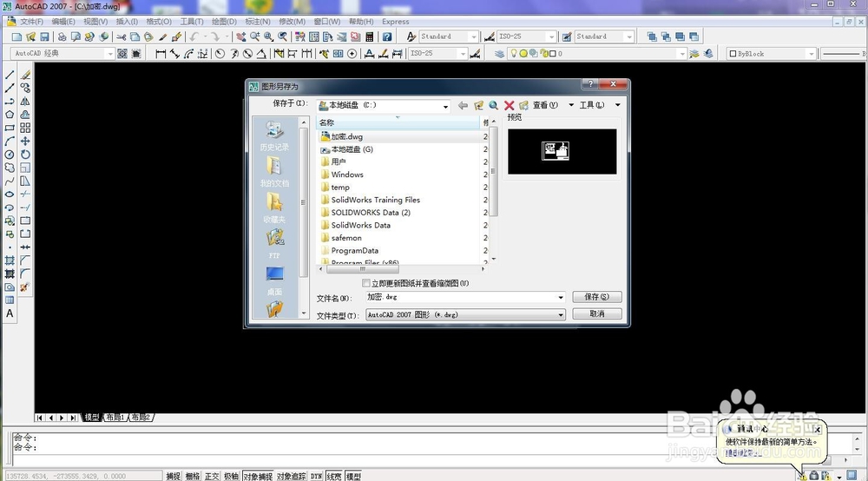Click the Save toolbar icon
This screenshot has height=481, width=868.
44,36
